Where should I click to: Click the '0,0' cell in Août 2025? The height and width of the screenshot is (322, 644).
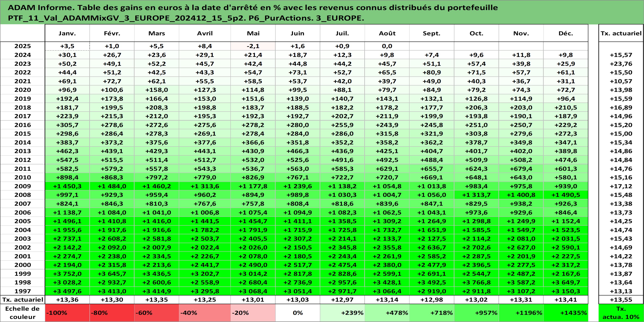pyautogui.click(x=387, y=46)
